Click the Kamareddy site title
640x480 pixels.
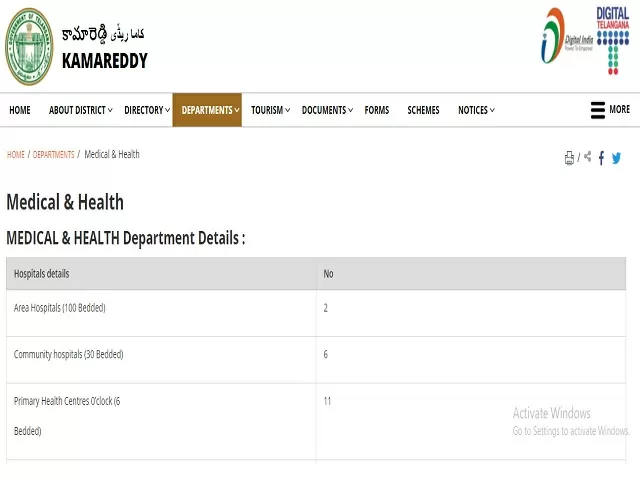coord(104,61)
